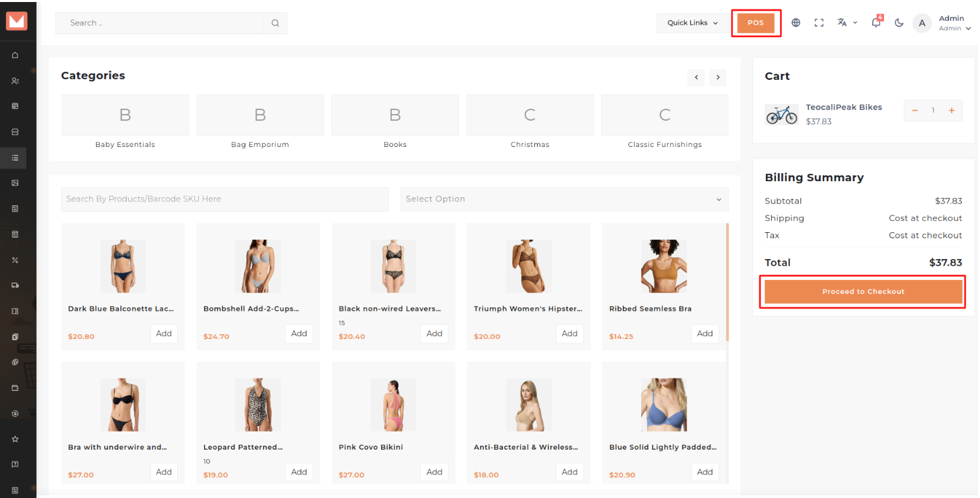
Task: Open the home icon in sidebar
Action: point(15,55)
